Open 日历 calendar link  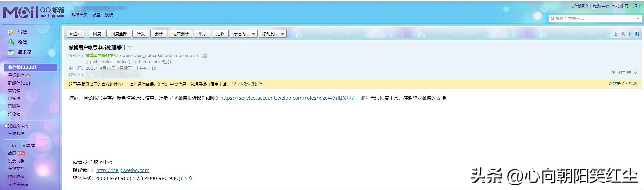pos(12,146)
